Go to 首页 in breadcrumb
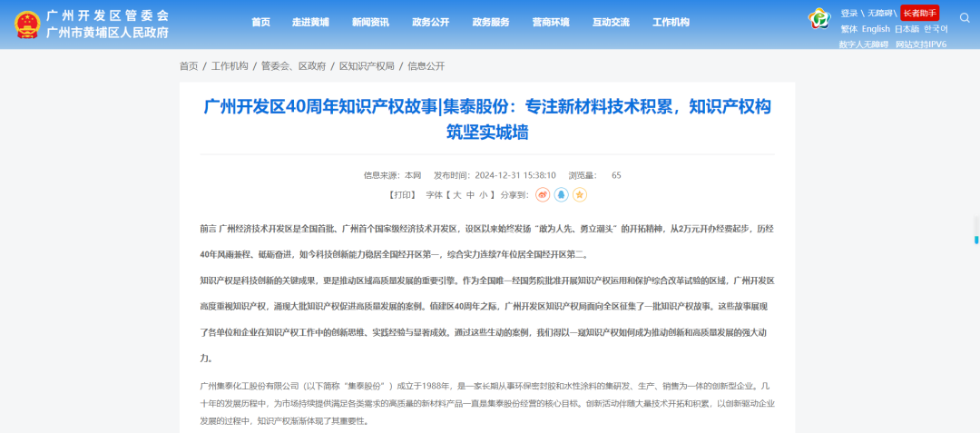 tap(189, 66)
